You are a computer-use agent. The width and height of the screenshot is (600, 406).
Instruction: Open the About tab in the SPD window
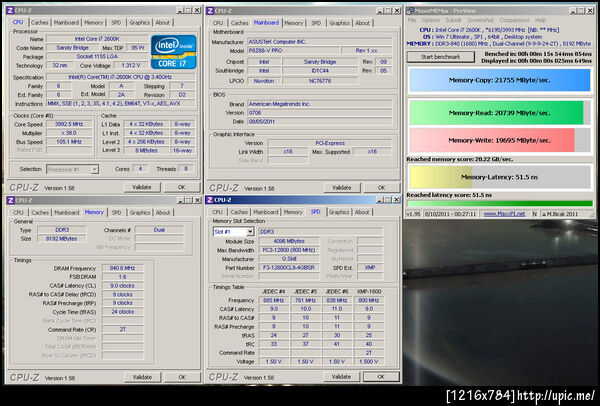click(x=362, y=213)
